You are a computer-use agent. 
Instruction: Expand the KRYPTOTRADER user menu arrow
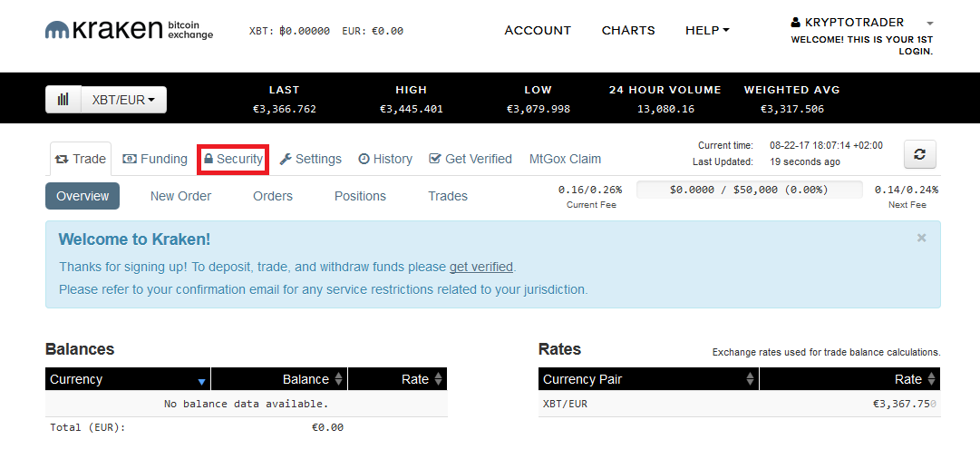click(930, 24)
